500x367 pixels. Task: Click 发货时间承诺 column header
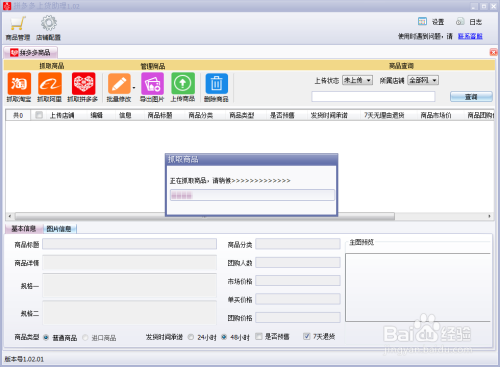click(x=329, y=115)
